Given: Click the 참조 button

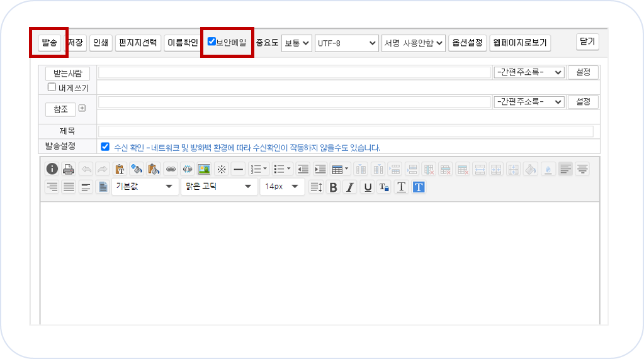Looking at the screenshot, I should (x=60, y=109).
